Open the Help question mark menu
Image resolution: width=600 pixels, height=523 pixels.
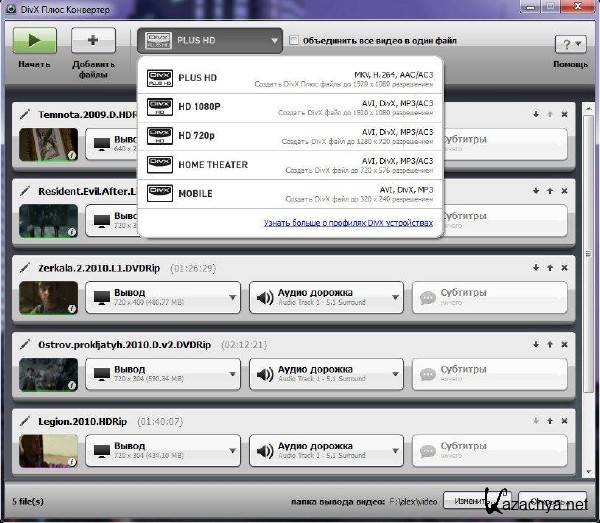(x=569, y=44)
